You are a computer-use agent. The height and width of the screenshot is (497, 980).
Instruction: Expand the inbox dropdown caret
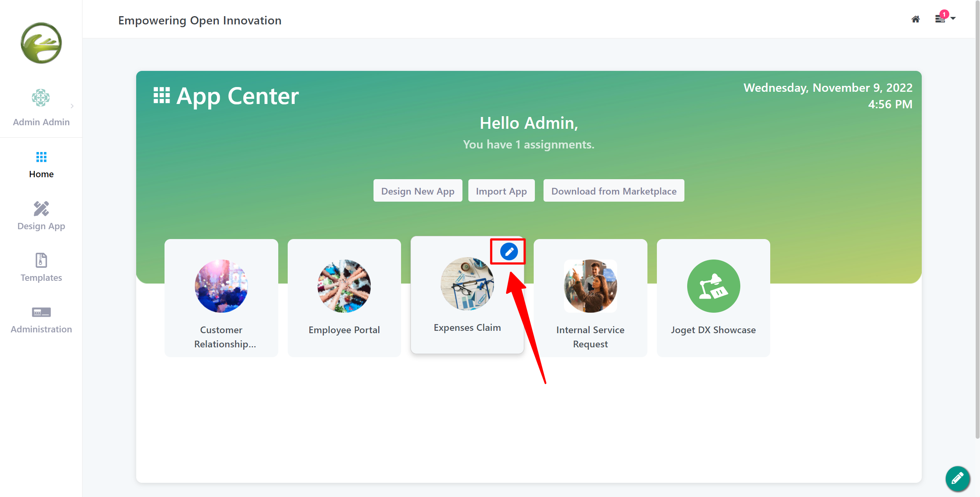[953, 19]
